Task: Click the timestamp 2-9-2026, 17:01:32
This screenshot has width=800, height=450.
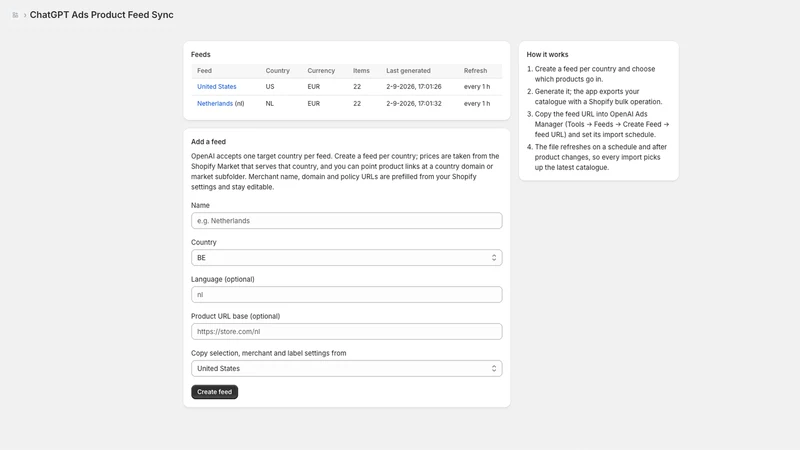Action: pyautogui.click(x=414, y=104)
